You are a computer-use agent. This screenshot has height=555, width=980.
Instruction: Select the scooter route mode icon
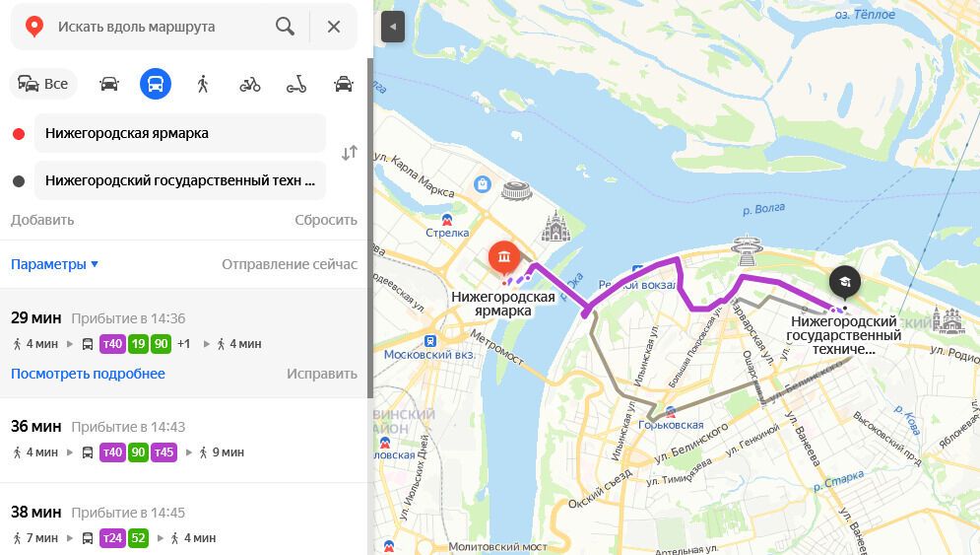coord(296,84)
